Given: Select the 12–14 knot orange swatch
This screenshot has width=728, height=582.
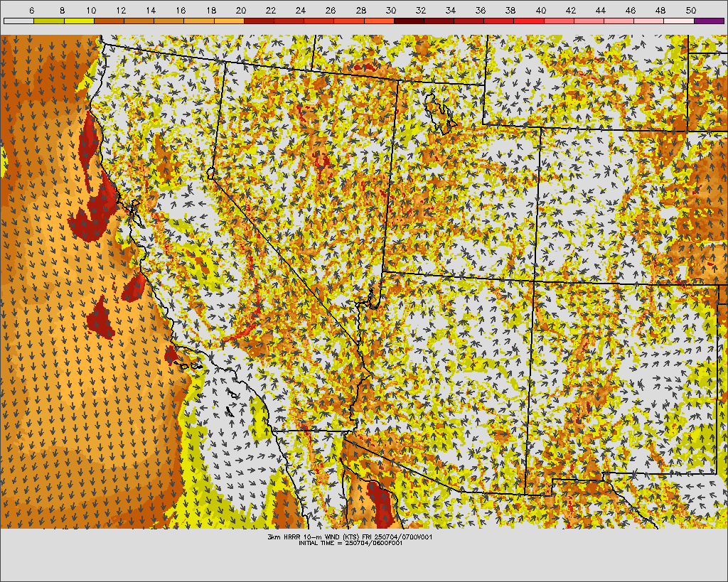Looking at the screenshot, I should point(139,21).
